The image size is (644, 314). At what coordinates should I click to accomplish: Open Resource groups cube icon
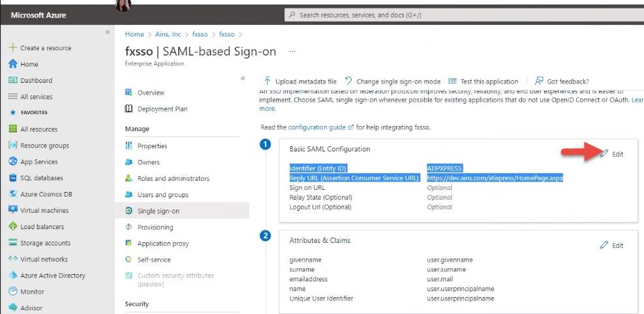pos(13,145)
